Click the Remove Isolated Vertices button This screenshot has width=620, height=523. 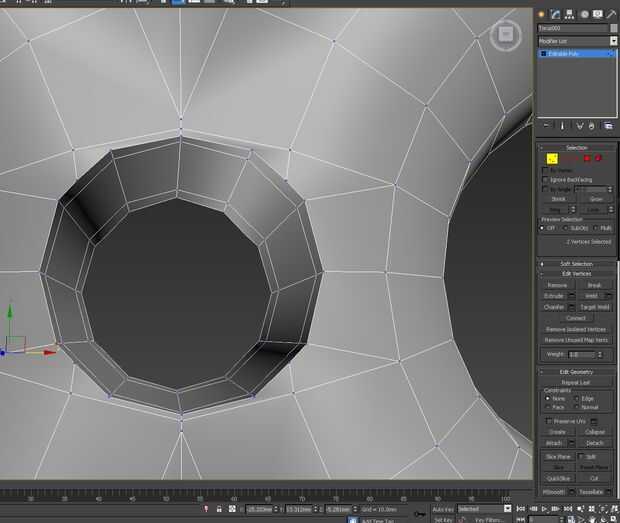[576, 329]
